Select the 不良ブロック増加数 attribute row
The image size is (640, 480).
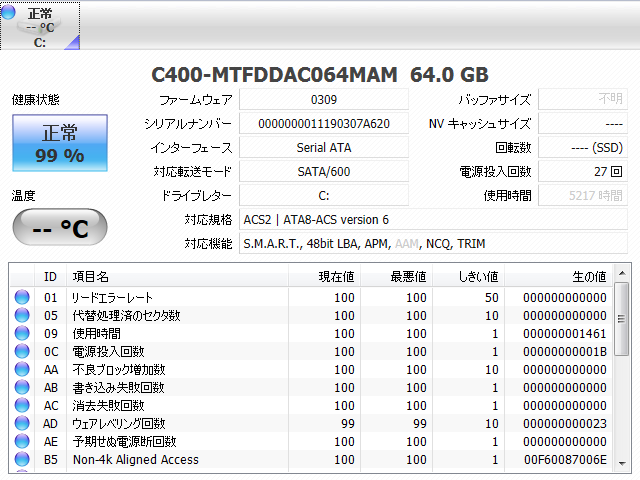click(x=311, y=369)
